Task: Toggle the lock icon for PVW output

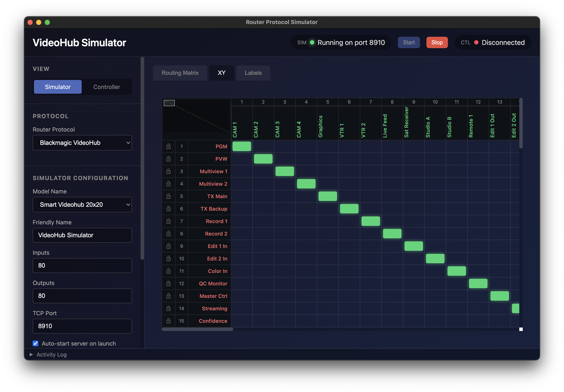Action: (169, 159)
